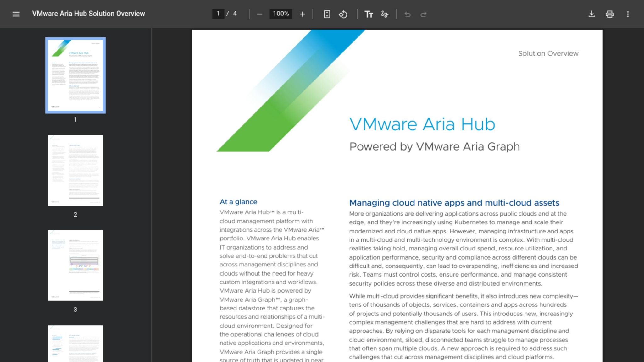This screenshot has height=362, width=644.
Task: Select the draw annotation tool
Action: tap(385, 14)
